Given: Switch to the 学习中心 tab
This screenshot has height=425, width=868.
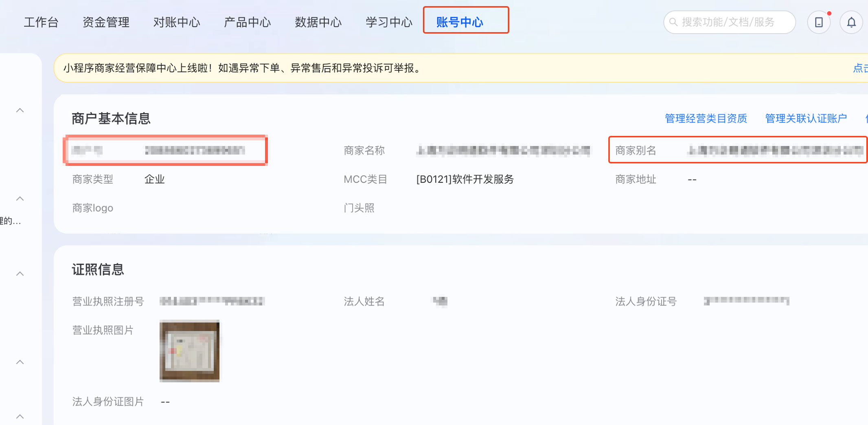Looking at the screenshot, I should [389, 22].
